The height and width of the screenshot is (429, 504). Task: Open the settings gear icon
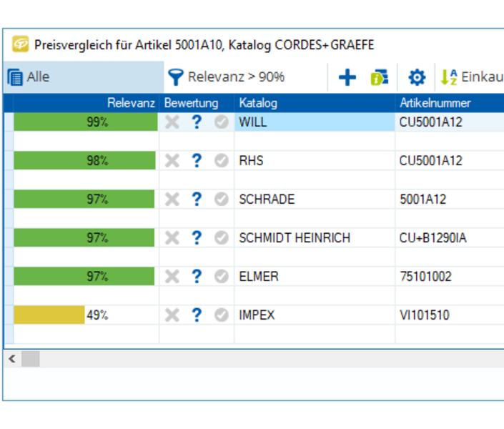point(416,77)
